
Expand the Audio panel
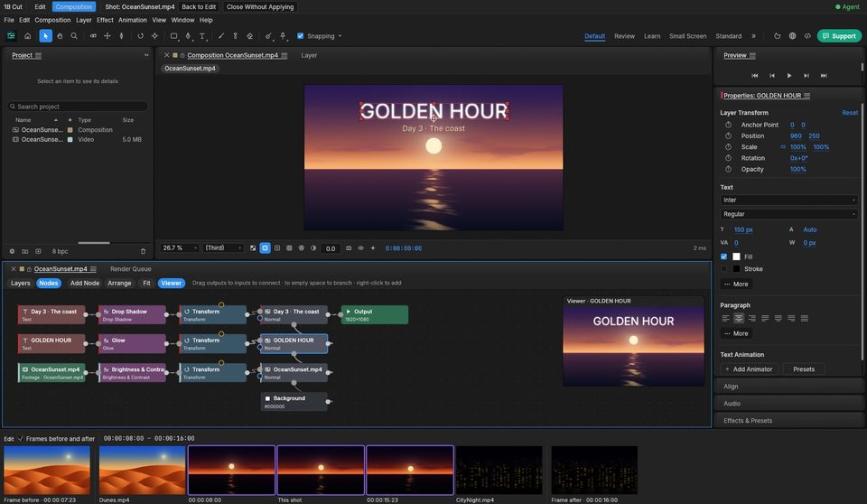pyautogui.click(x=789, y=404)
